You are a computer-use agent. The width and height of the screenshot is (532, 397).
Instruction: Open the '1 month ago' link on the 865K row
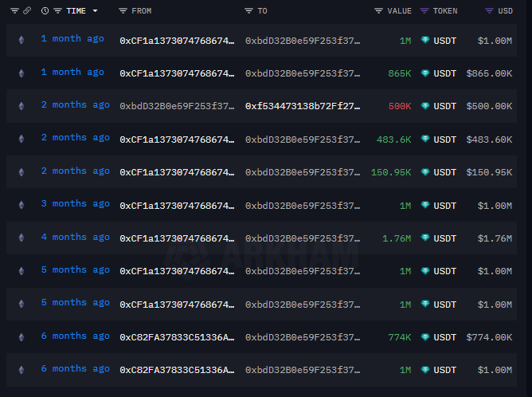[x=72, y=73]
